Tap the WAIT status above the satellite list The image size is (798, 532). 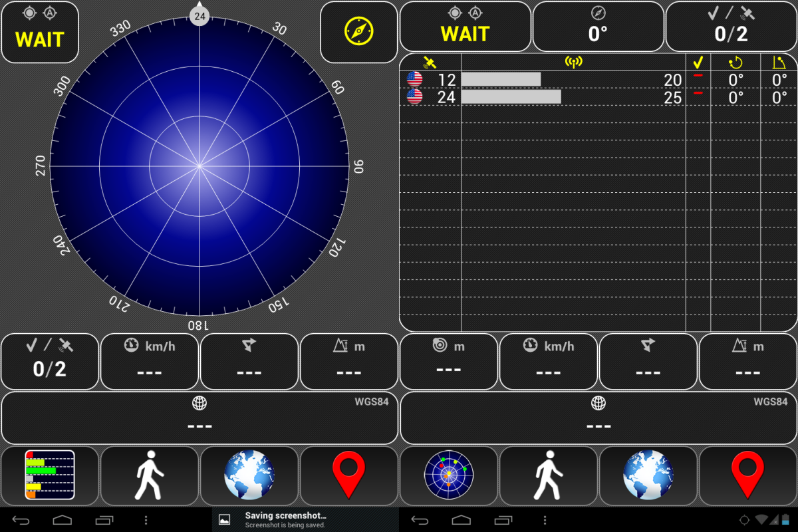[465, 27]
